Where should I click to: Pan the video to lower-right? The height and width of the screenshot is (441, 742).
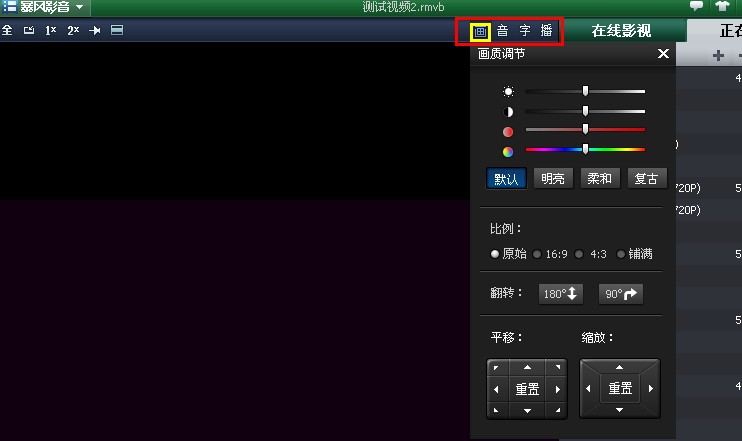click(557, 410)
